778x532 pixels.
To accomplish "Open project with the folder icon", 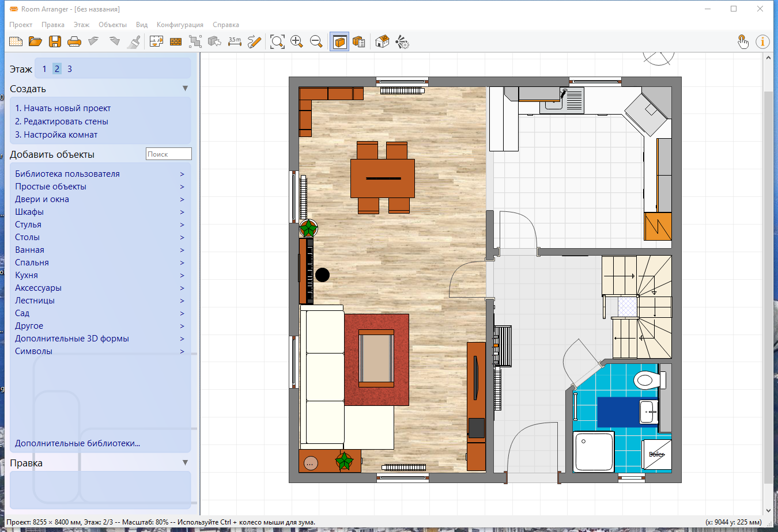I will (x=35, y=41).
